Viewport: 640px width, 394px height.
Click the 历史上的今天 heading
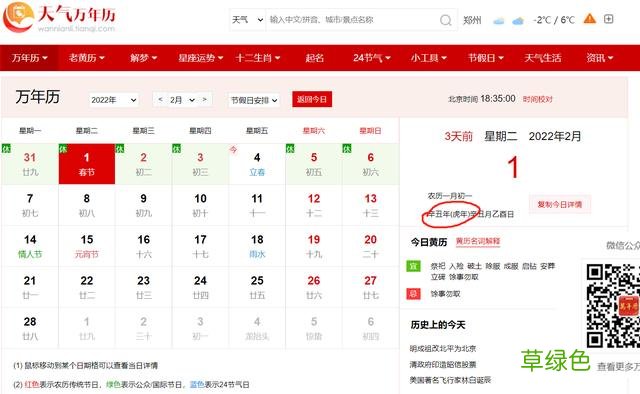click(438, 325)
